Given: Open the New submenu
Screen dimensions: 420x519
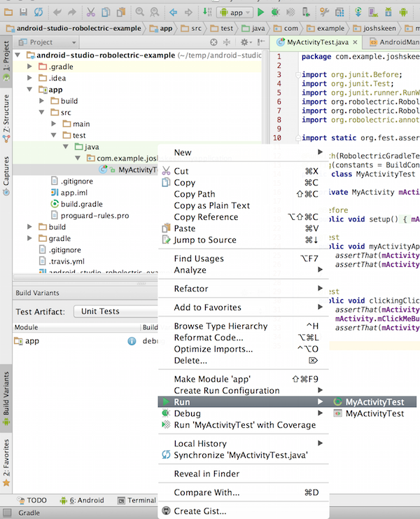Looking at the screenshot, I should pyautogui.click(x=244, y=153).
